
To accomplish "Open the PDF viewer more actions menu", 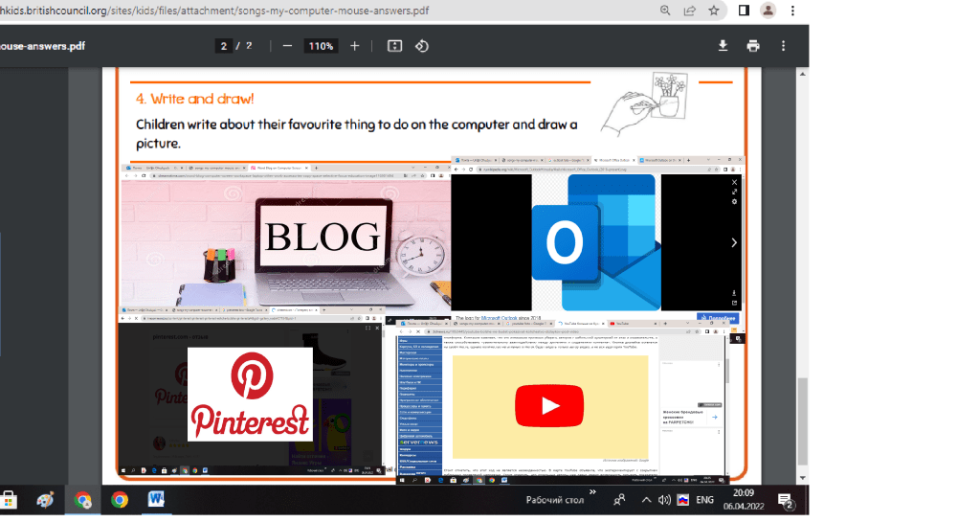I will coord(784,46).
